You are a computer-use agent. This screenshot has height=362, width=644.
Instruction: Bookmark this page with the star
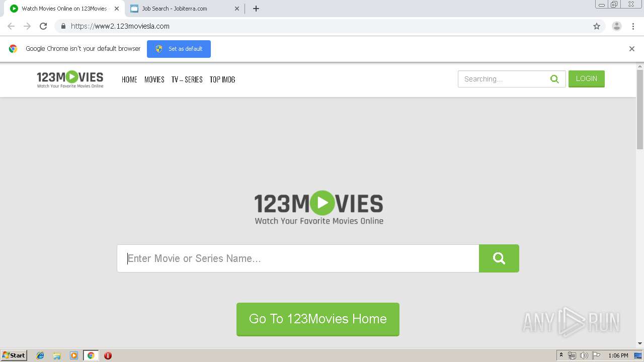pyautogui.click(x=597, y=26)
